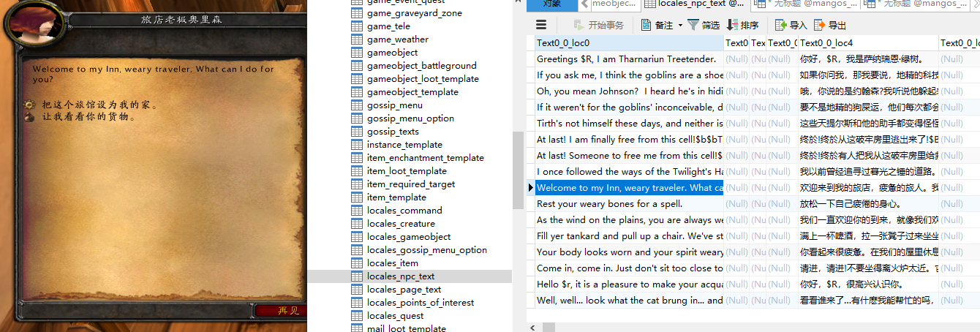Select loc4 cell 放松一下自己疲惫的身心
The image size is (980, 332).
tap(867, 203)
